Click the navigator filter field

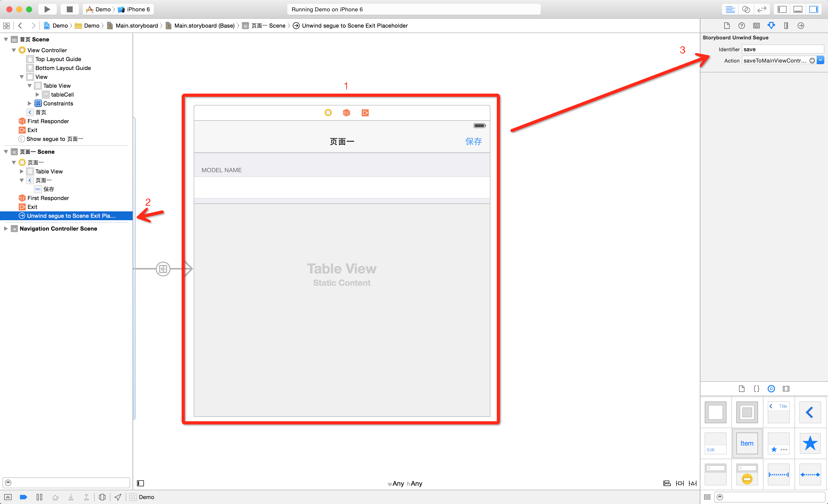point(66,483)
